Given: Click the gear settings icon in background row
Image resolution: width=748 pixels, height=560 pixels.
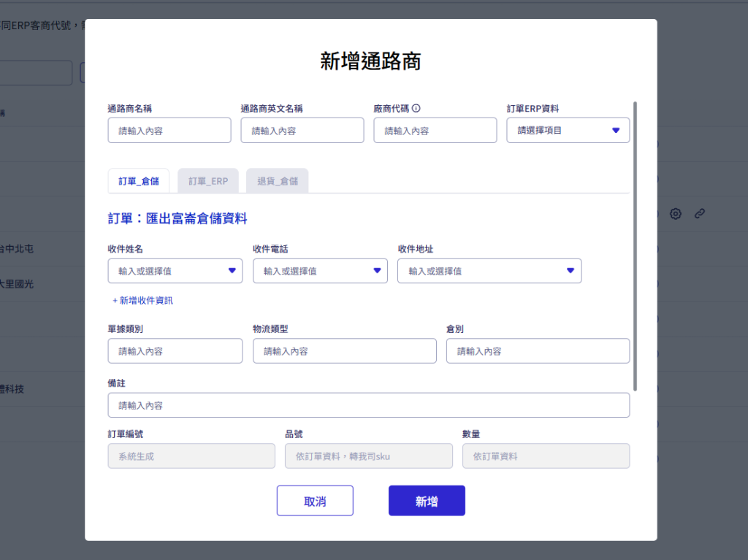Looking at the screenshot, I should [x=676, y=214].
